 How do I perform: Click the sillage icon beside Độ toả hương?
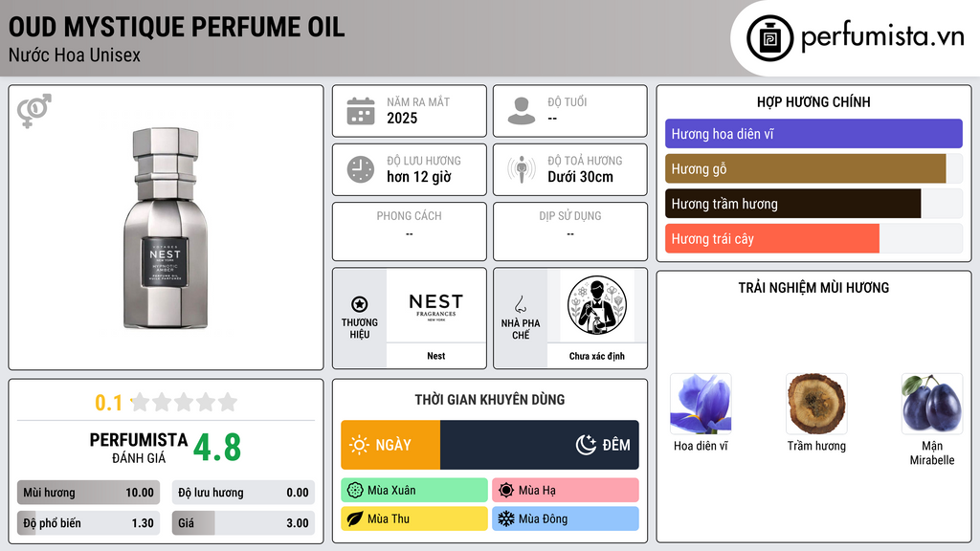pos(522,169)
